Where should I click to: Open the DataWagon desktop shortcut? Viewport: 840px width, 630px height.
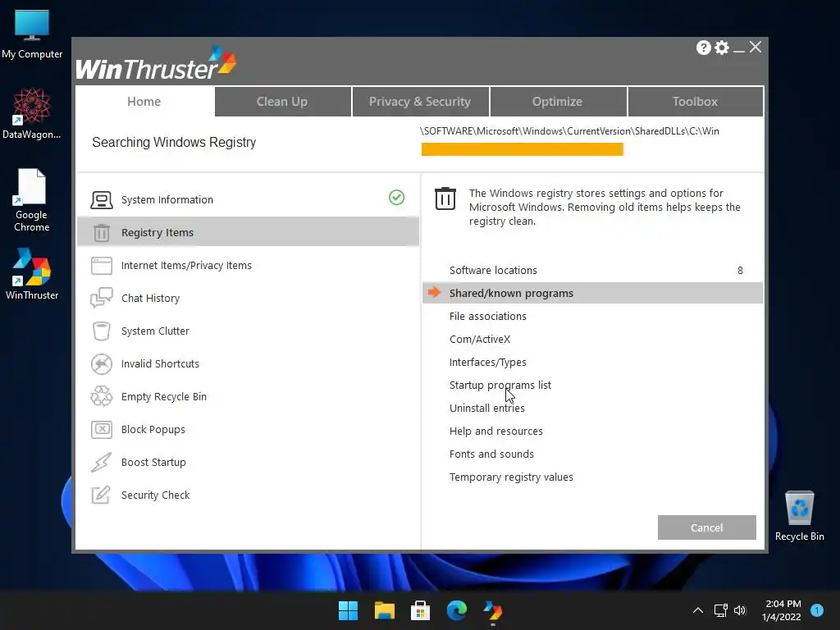pos(32,113)
